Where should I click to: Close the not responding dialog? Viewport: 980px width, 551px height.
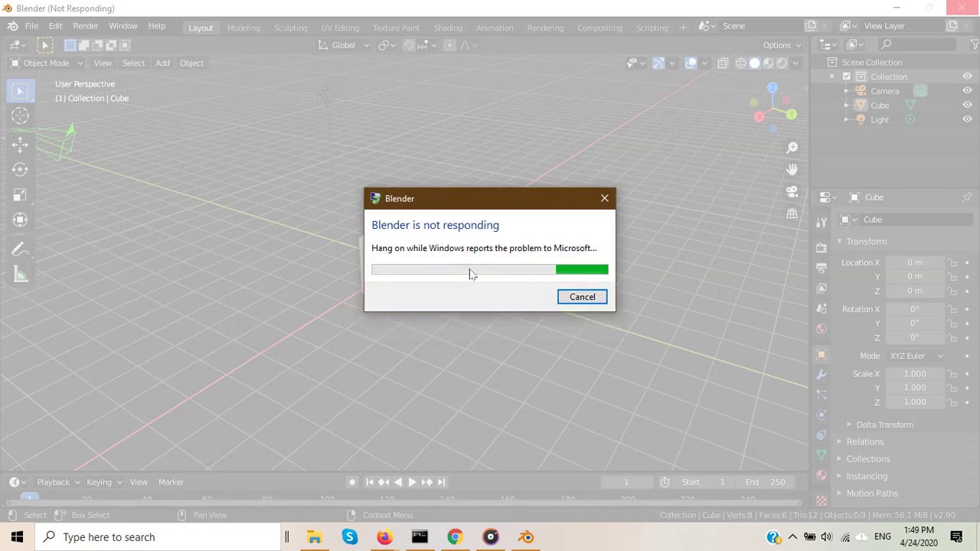[605, 198]
